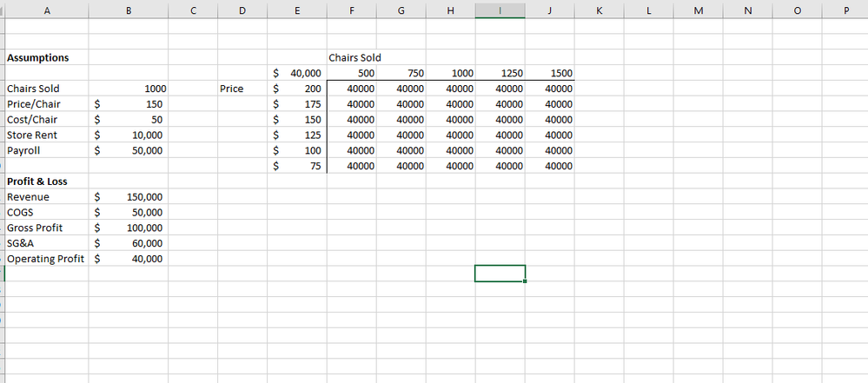Viewport: 868px width, 383px height.
Task: Select the 750 chairs column heading
Action: point(401,73)
